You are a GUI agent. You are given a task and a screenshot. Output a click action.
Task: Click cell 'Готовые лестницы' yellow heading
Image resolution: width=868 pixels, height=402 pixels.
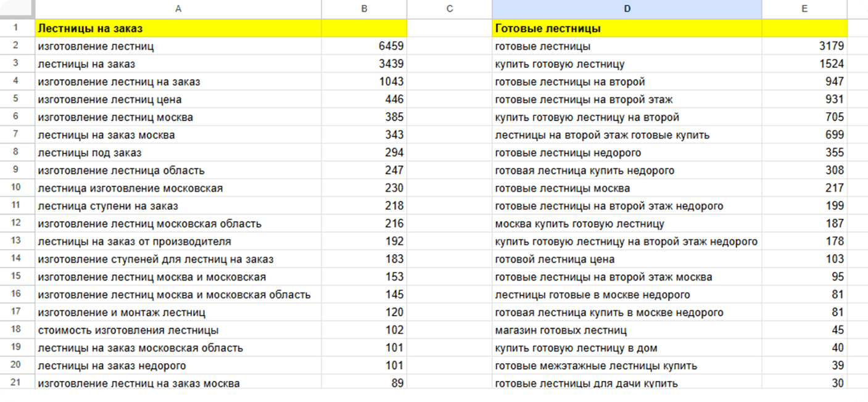[627, 28]
